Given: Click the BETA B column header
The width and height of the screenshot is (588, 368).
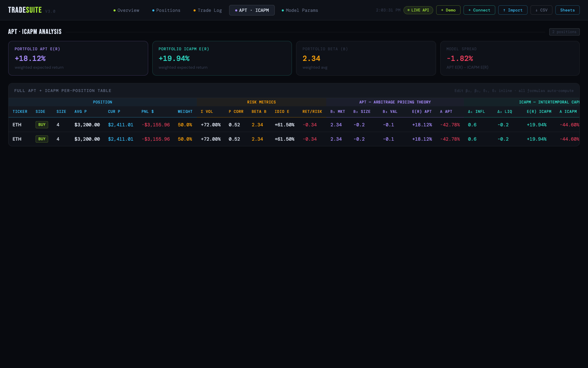Looking at the screenshot, I should click(259, 112).
